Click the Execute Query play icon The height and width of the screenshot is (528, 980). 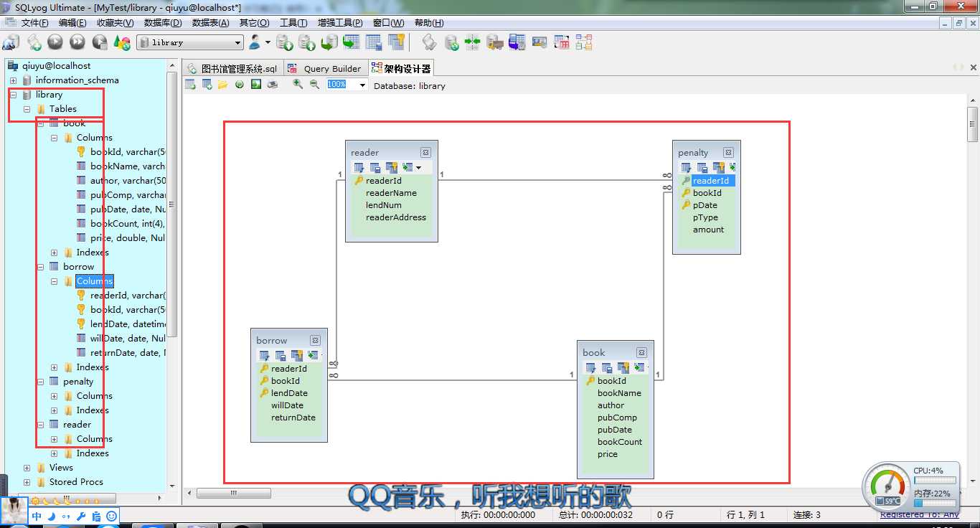[x=55, y=42]
